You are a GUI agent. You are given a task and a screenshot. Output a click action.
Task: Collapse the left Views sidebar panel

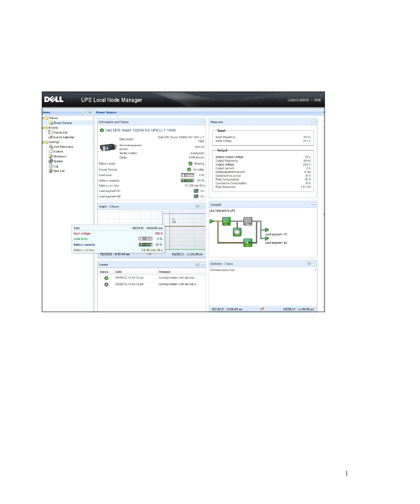click(85, 113)
